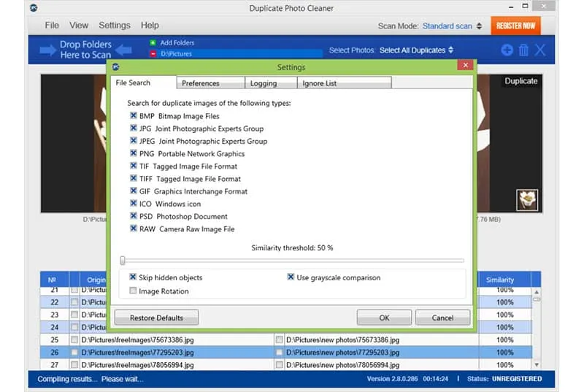Switch to the File Search tab
This screenshot has height=392, width=584.
point(143,82)
